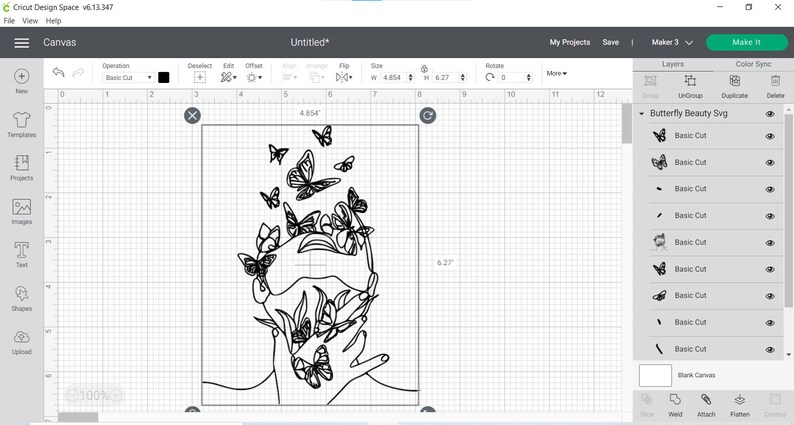Image resolution: width=794 pixels, height=425 pixels.
Task: Weld the selected layers
Action: (x=675, y=406)
